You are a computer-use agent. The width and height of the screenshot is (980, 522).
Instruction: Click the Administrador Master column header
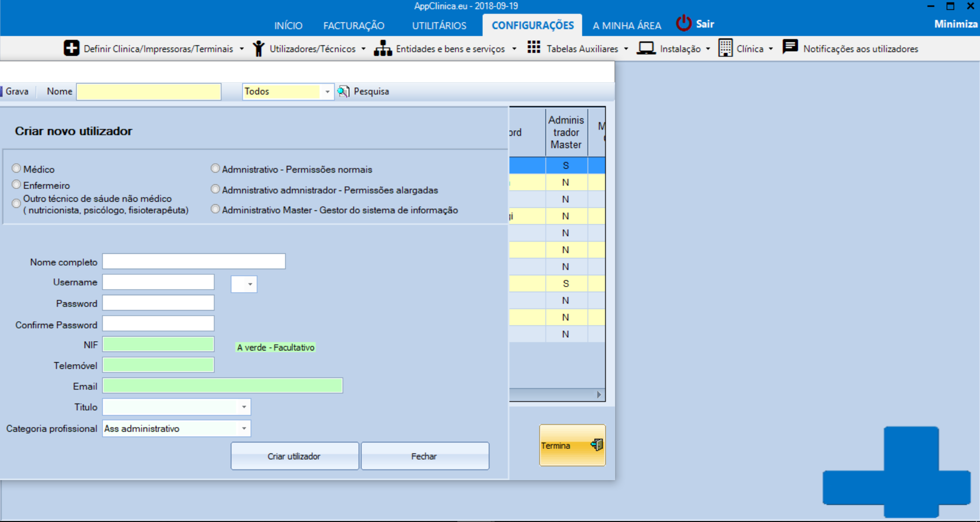[x=566, y=132]
